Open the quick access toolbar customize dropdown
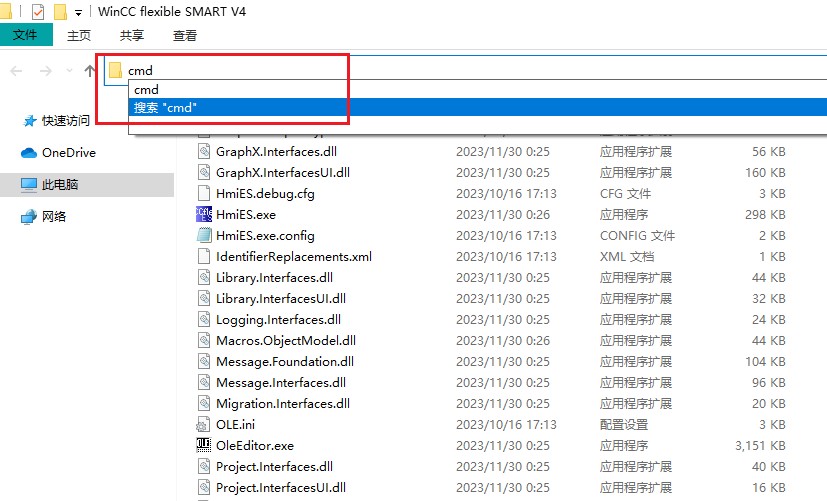The width and height of the screenshot is (827, 501). [78, 13]
